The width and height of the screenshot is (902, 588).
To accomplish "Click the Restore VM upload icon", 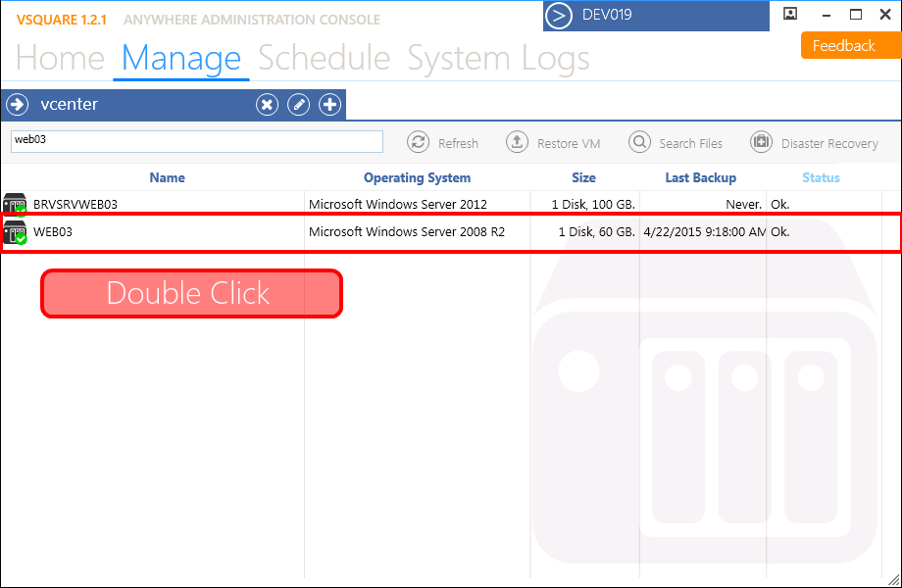I will pos(517,142).
